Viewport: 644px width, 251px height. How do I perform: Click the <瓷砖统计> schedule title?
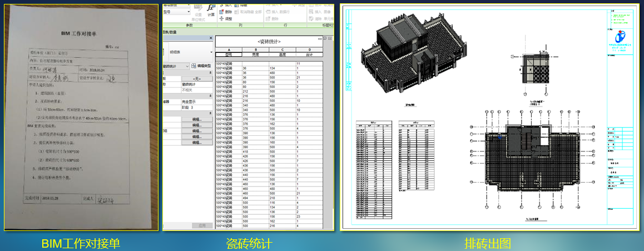tap(269, 42)
